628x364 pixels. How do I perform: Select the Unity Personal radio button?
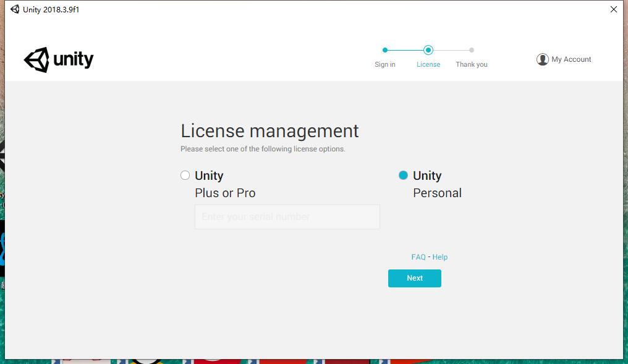403,176
